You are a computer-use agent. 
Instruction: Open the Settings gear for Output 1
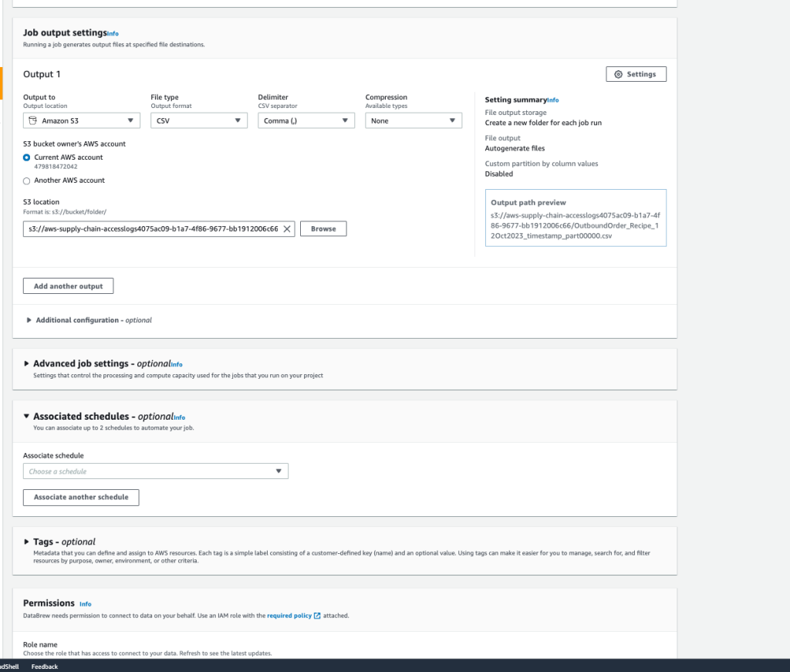(636, 73)
